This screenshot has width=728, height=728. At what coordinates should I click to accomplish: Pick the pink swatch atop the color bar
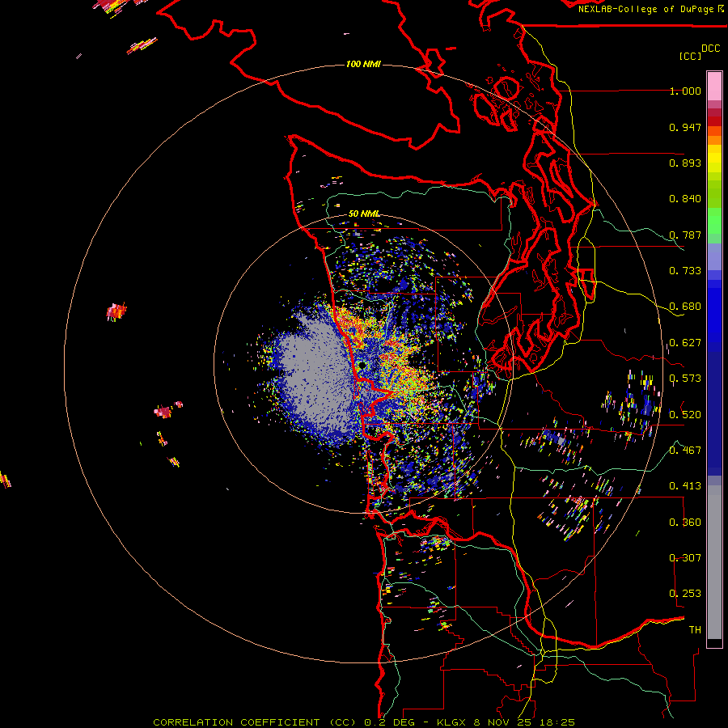(x=714, y=86)
